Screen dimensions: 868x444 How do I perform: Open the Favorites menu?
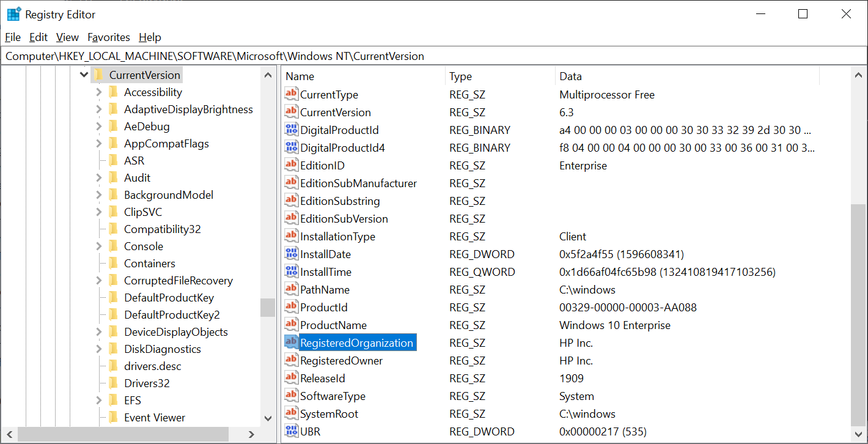tap(109, 37)
